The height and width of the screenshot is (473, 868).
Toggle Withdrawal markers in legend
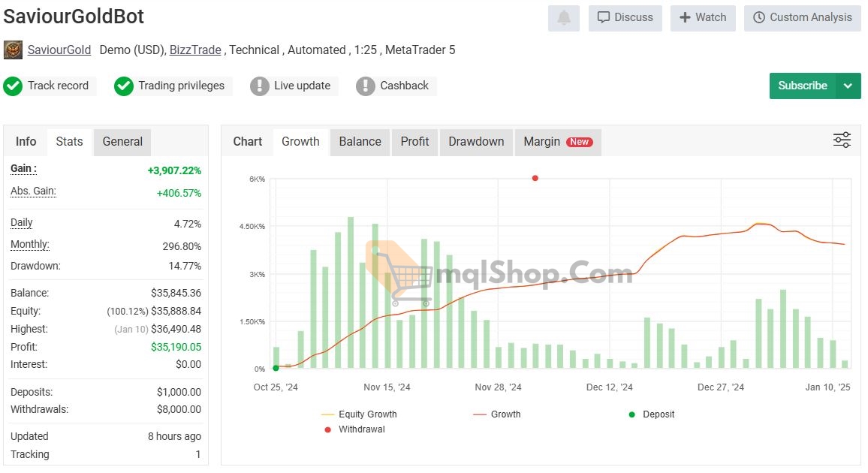point(353,429)
